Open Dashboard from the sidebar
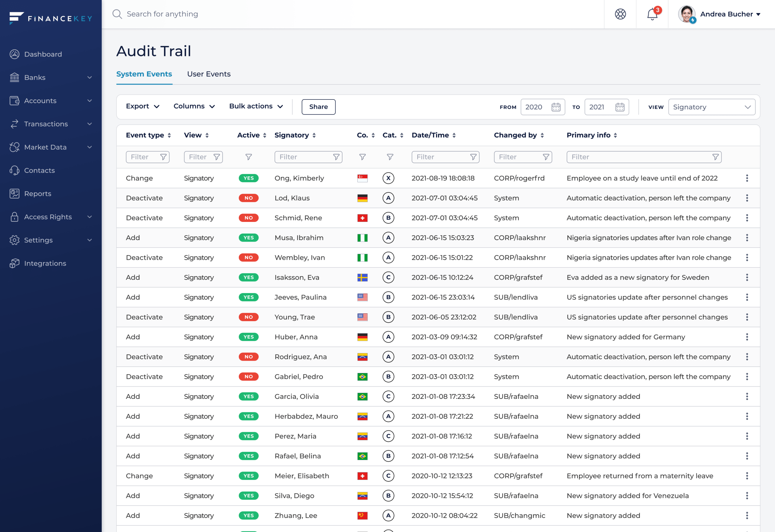 [43, 54]
